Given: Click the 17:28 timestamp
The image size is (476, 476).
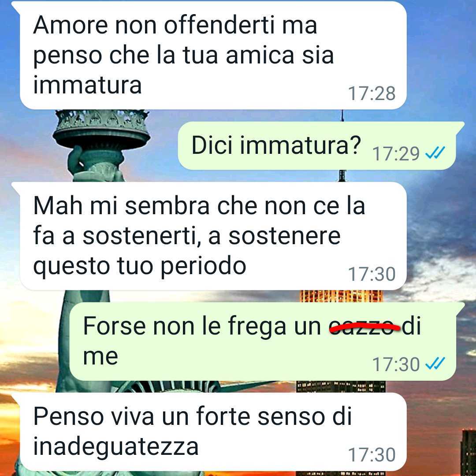Looking at the screenshot, I should (x=372, y=93).
